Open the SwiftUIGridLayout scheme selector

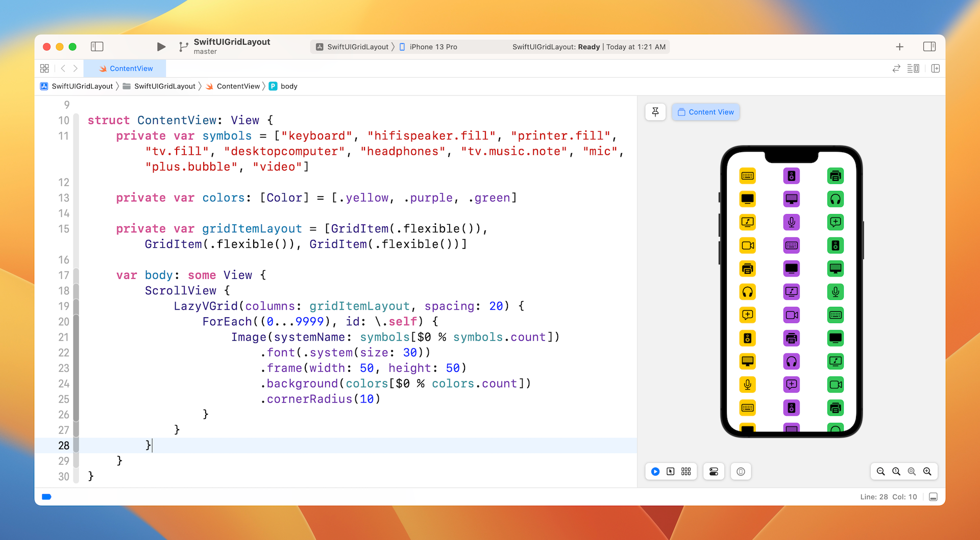tap(357, 47)
